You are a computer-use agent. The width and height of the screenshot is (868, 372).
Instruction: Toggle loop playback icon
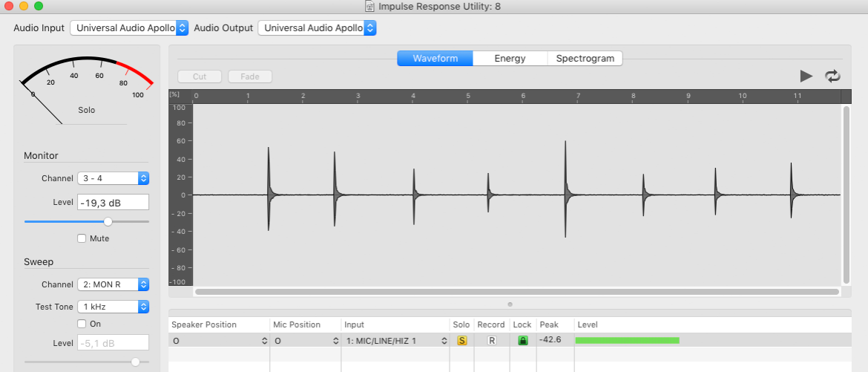[832, 76]
